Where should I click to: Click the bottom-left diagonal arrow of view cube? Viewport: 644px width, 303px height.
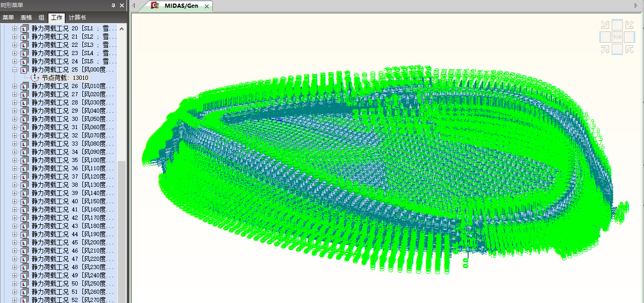point(605,49)
